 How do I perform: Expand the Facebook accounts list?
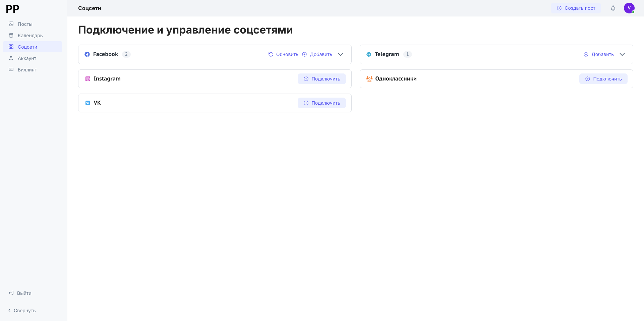tap(341, 54)
